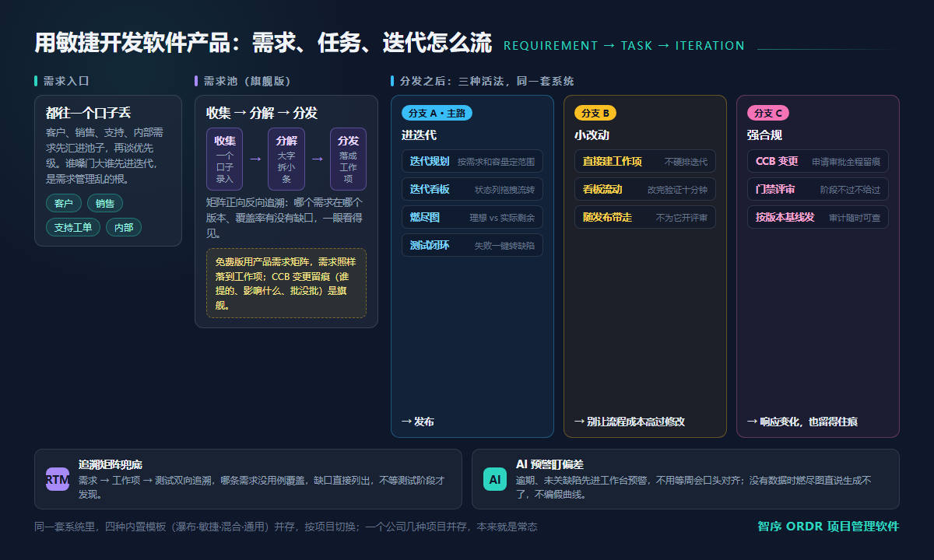Select the CCB 变更 row
Screen dimensions: 934x560
coord(818,161)
